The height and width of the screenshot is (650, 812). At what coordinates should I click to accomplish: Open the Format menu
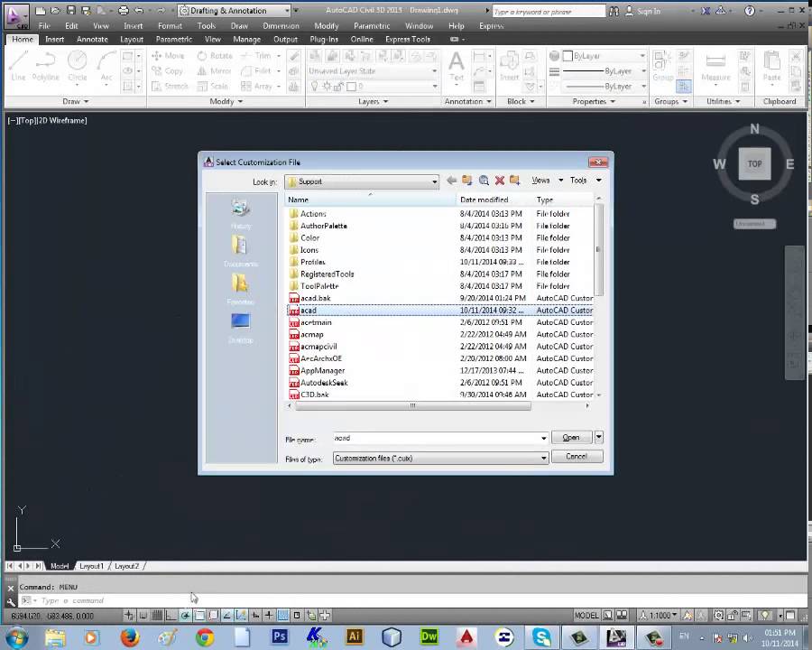point(170,25)
